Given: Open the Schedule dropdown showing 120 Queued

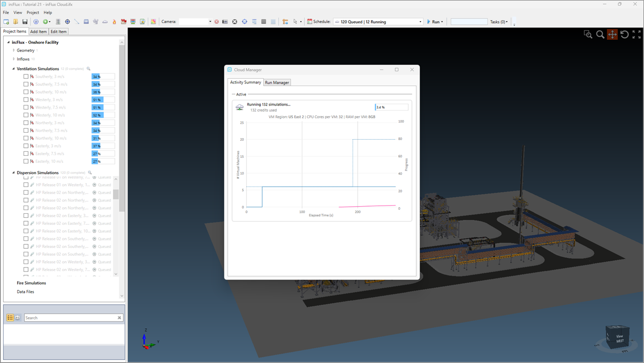Looking at the screenshot, I should coord(379,22).
